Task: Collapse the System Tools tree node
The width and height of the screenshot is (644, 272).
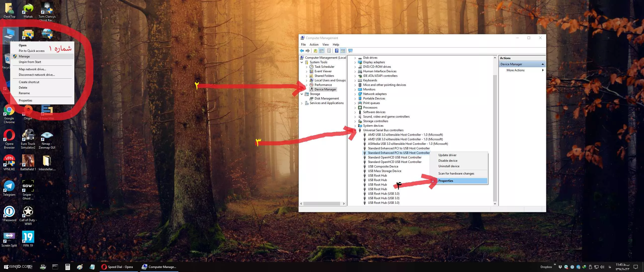Action: click(302, 62)
